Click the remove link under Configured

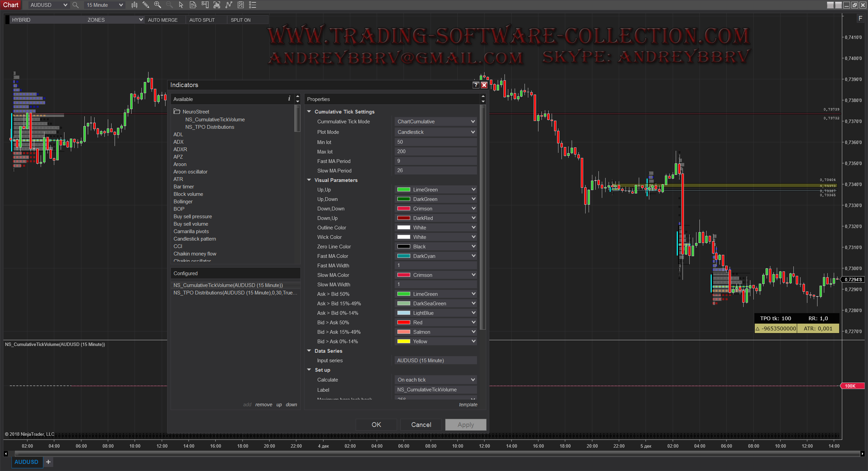click(x=263, y=405)
